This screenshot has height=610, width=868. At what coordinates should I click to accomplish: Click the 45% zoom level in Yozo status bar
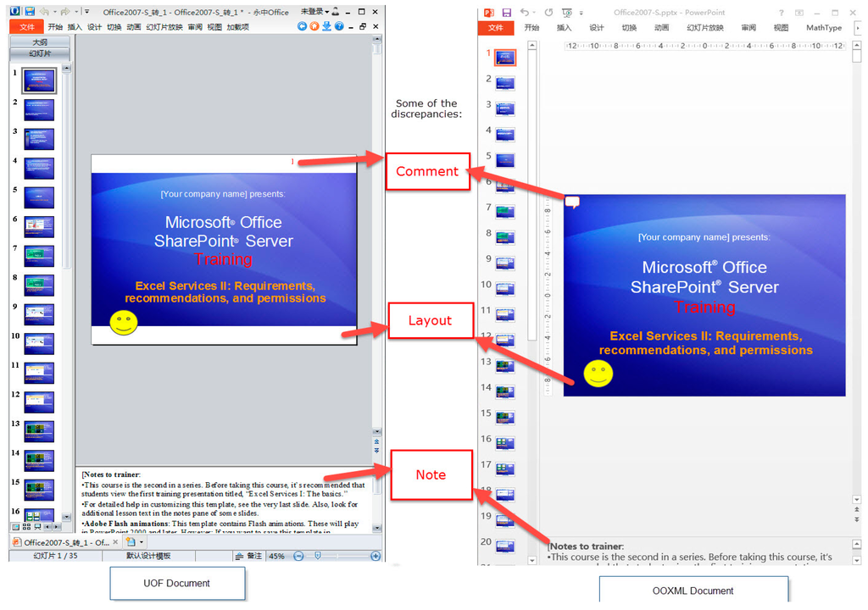tap(277, 556)
